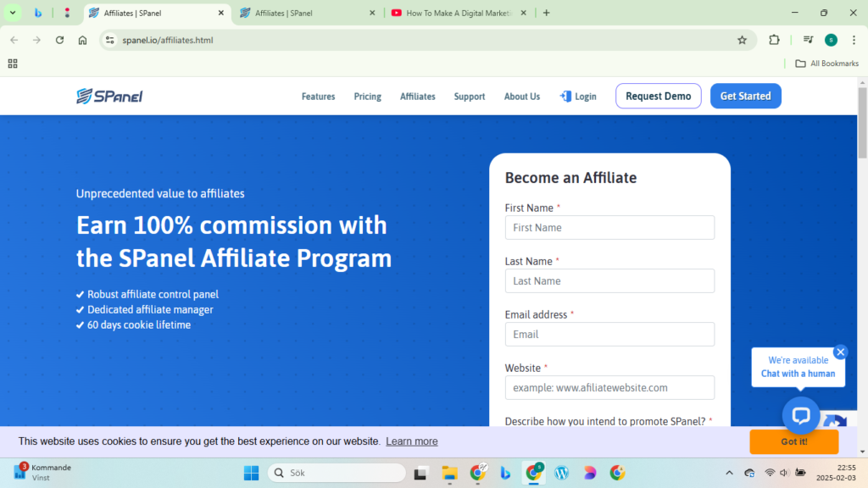
Task: Focus the Website input field
Action: point(609,388)
